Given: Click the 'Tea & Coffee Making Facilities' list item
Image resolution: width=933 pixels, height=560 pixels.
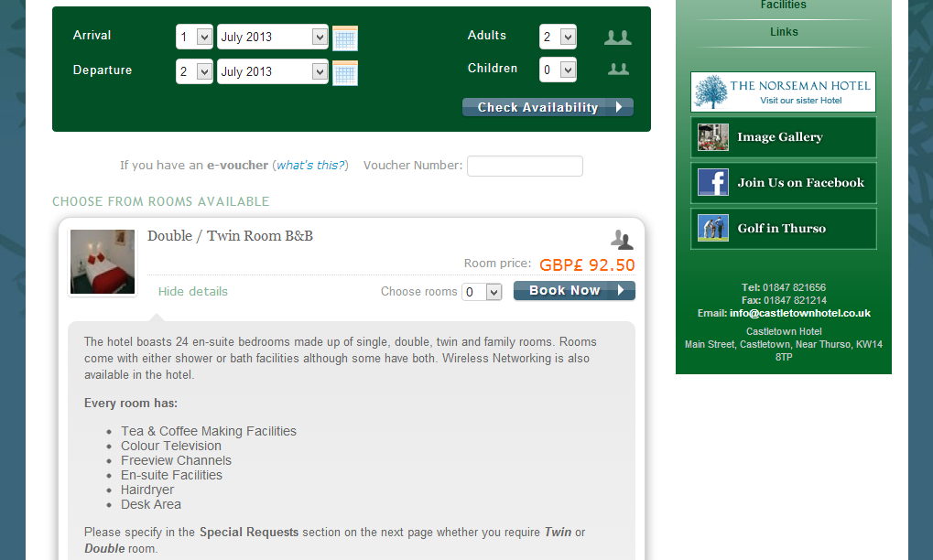Looking at the screenshot, I should pyautogui.click(x=208, y=431).
